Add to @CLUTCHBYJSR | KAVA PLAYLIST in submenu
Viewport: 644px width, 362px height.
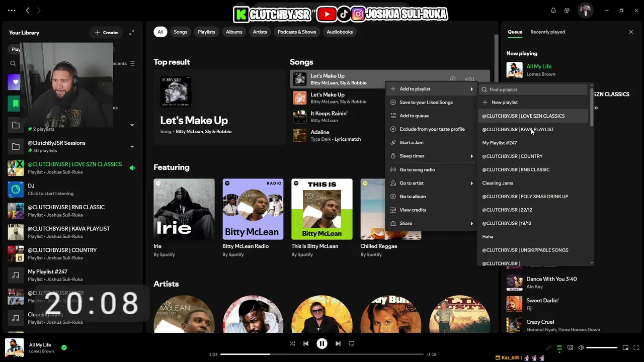[x=533, y=129]
